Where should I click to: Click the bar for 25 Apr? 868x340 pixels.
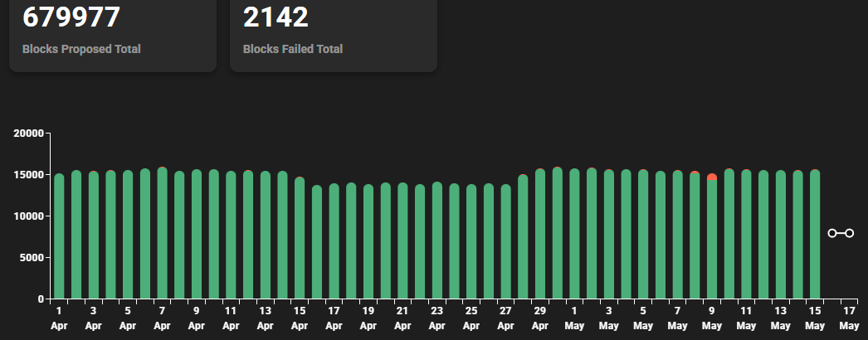click(x=471, y=242)
